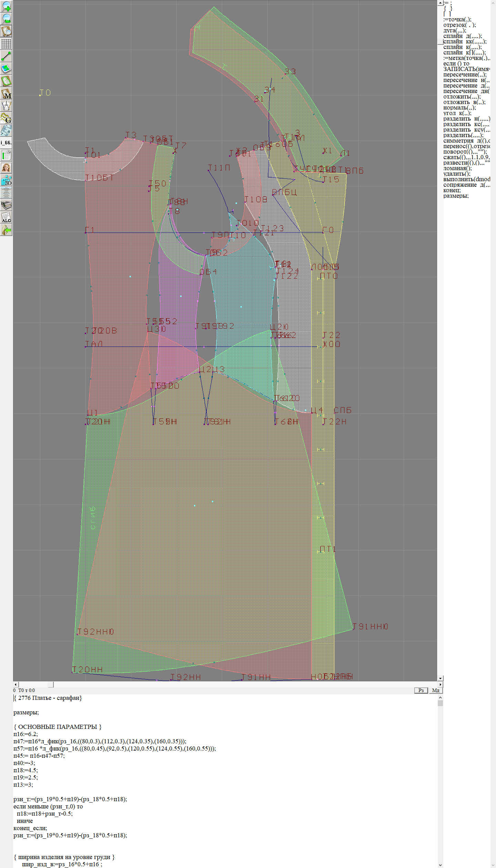Click horizontal scrollbar left arrow under canvas
Viewport: 496px width, 868px height.
coord(15,684)
